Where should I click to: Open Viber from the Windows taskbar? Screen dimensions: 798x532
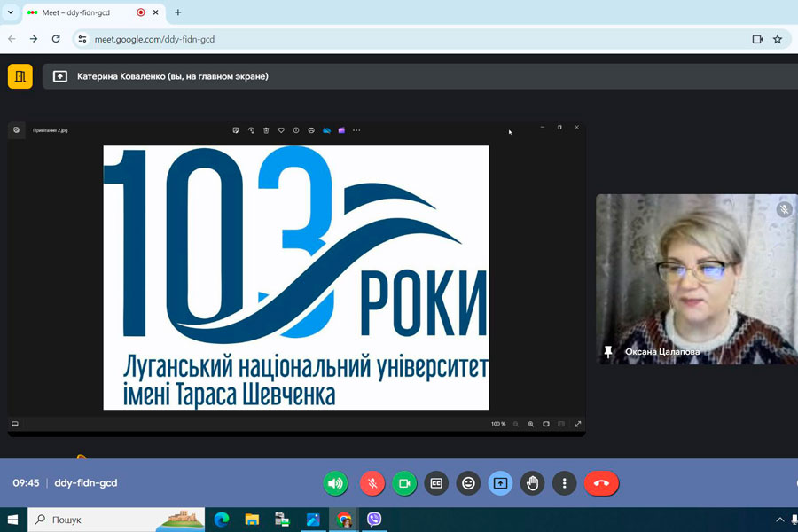[x=374, y=520]
